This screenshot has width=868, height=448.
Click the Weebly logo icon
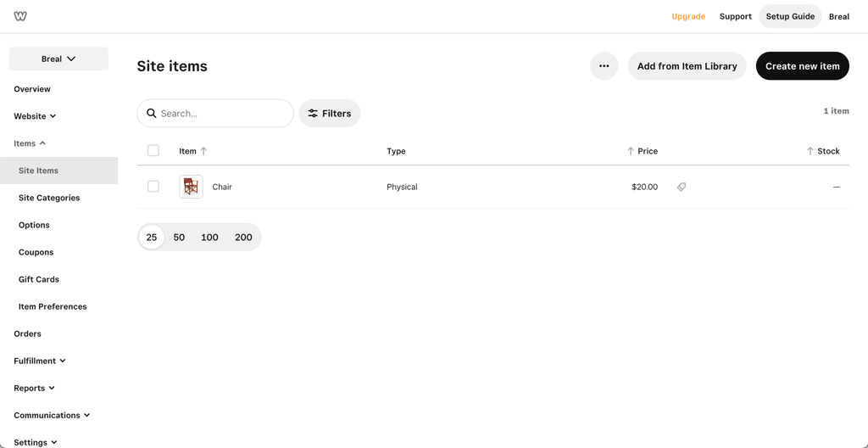[x=20, y=16]
